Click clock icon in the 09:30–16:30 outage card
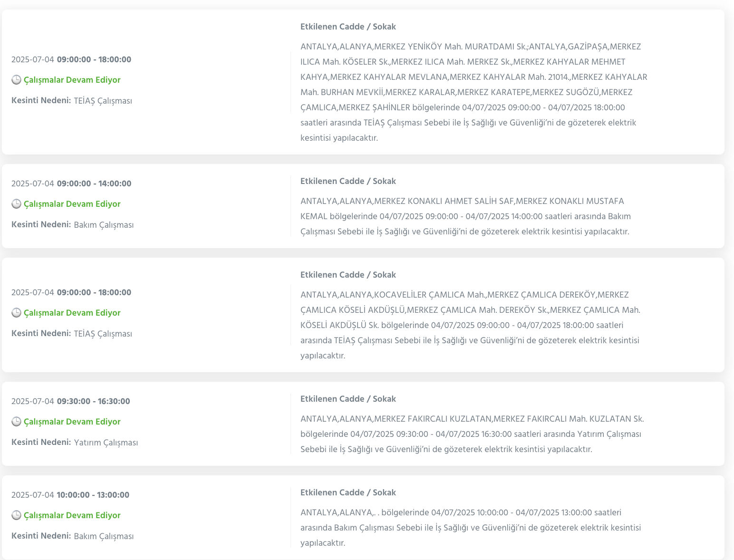734x560 pixels. tap(16, 422)
